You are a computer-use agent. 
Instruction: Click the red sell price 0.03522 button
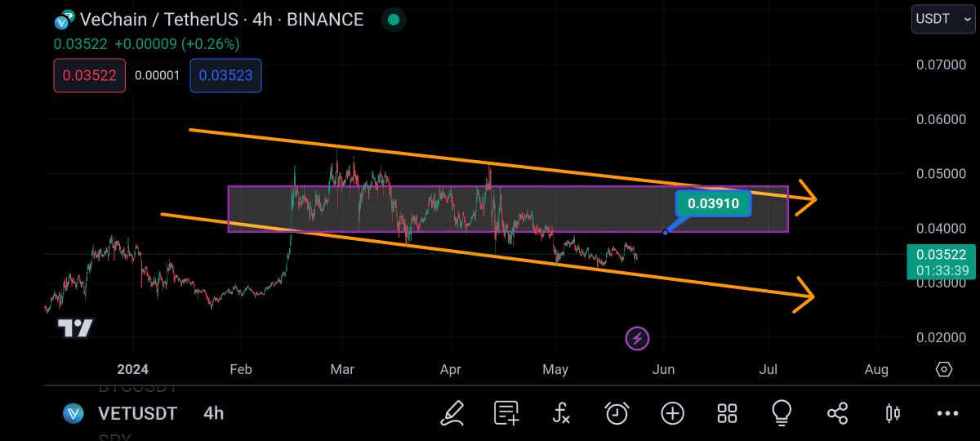(x=90, y=76)
